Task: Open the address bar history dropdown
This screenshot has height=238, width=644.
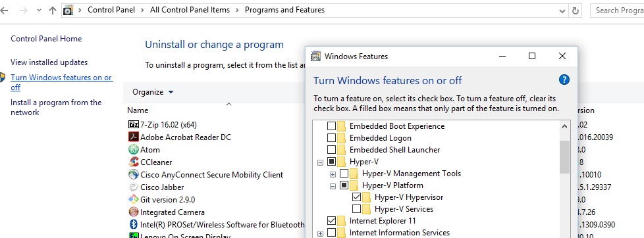Action: (563, 11)
